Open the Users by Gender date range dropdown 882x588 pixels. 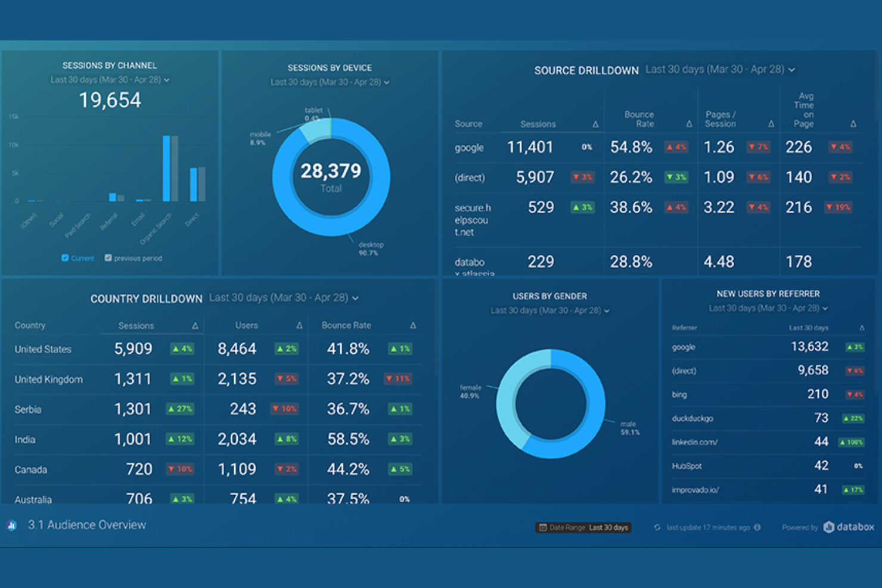click(549, 310)
